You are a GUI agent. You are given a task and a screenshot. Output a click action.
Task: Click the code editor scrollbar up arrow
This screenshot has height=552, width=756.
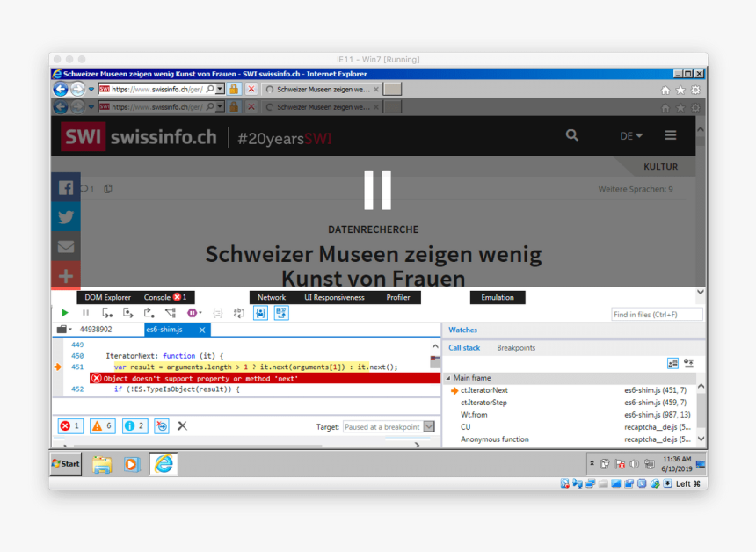tap(435, 346)
